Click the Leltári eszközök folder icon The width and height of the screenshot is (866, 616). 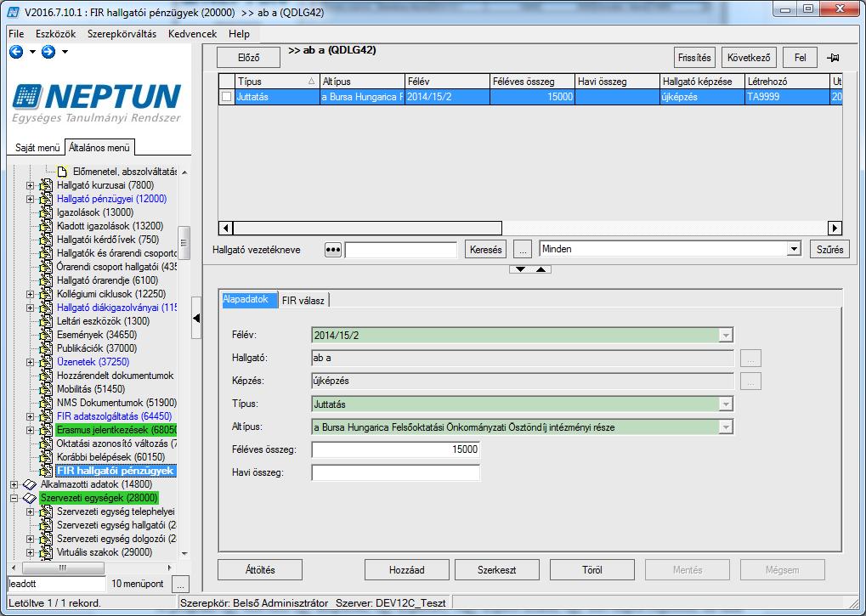[47, 321]
